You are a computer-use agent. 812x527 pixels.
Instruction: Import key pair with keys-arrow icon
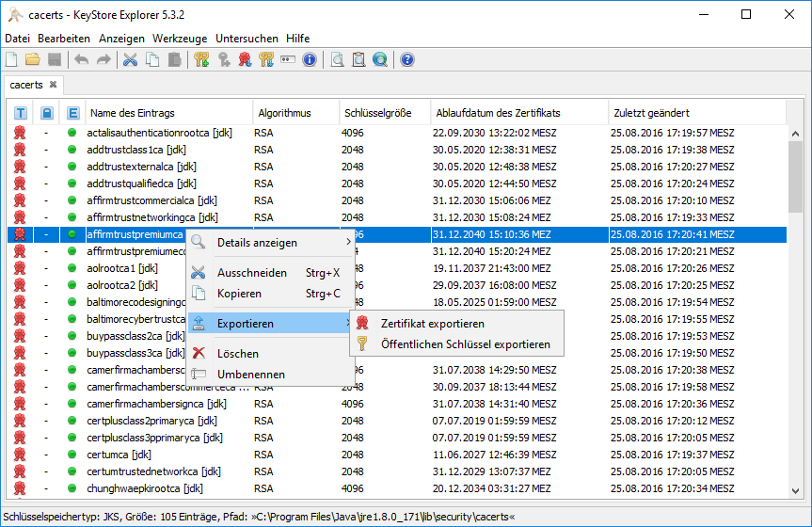266,59
